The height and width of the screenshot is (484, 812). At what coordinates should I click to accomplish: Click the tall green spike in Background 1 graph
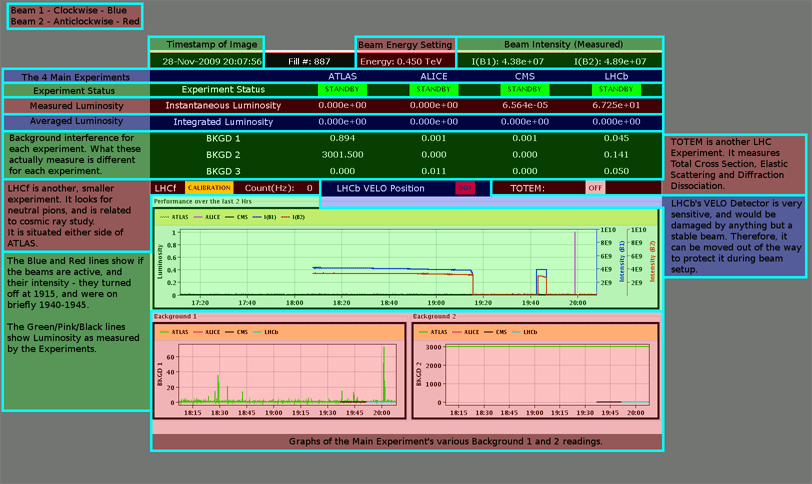point(384,374)
